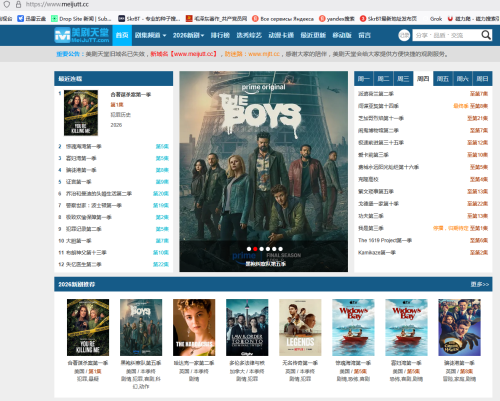Image resolution: width=500 pixels, height=401 pixels.
Task: Click the magnifier search icon
Action: (486, 35)
